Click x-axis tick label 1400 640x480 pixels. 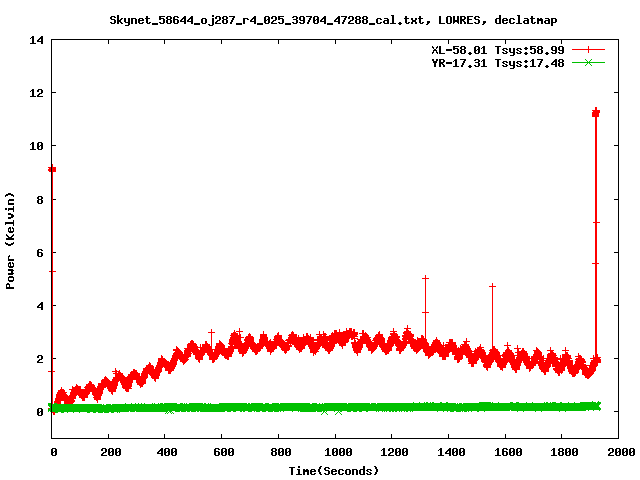click(x=451, y=452)
